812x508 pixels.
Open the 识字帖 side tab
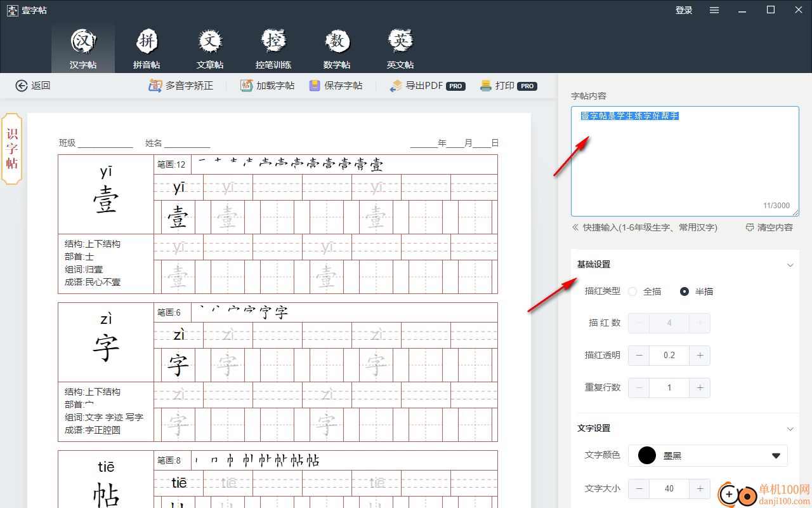pyautogui.click(x=12, y=149)
